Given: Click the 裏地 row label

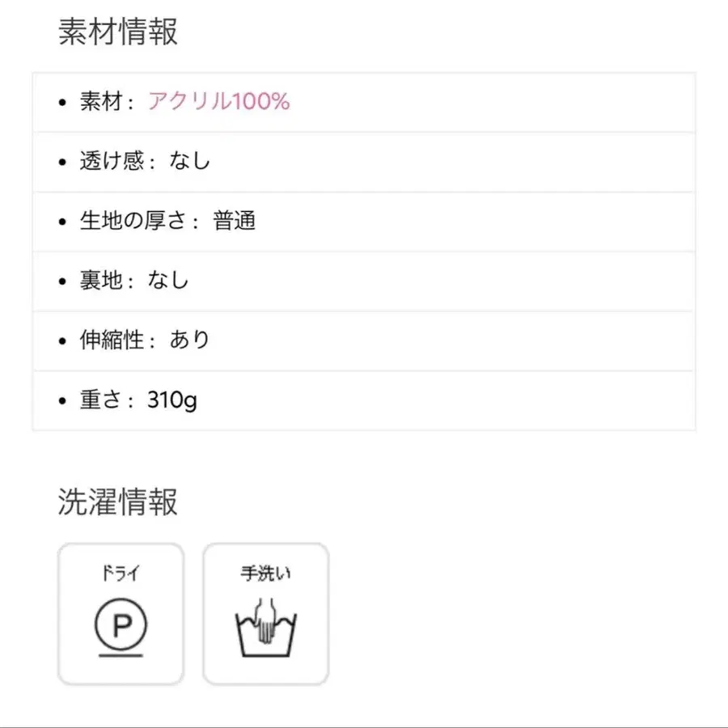Looking at the screenshot, I should tap(100, 281).
